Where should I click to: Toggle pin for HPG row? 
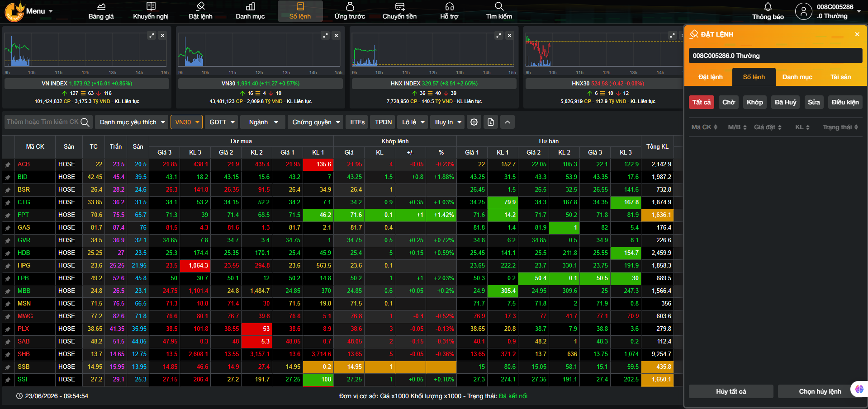[x=8, y=266]
